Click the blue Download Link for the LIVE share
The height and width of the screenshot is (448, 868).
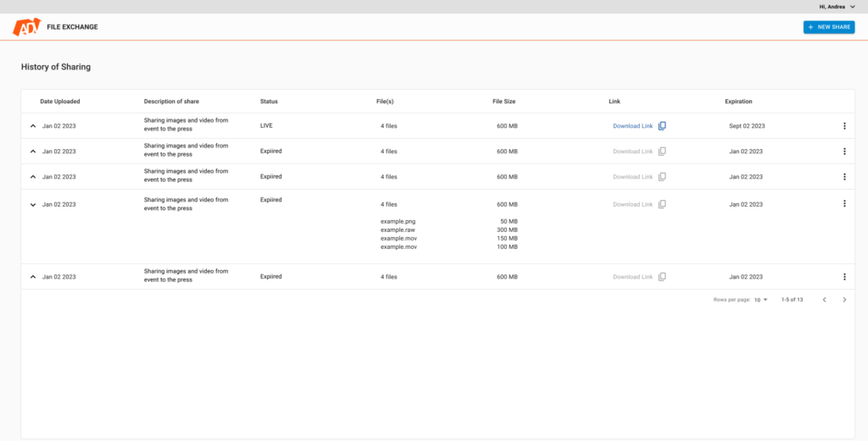coord(632,126)
